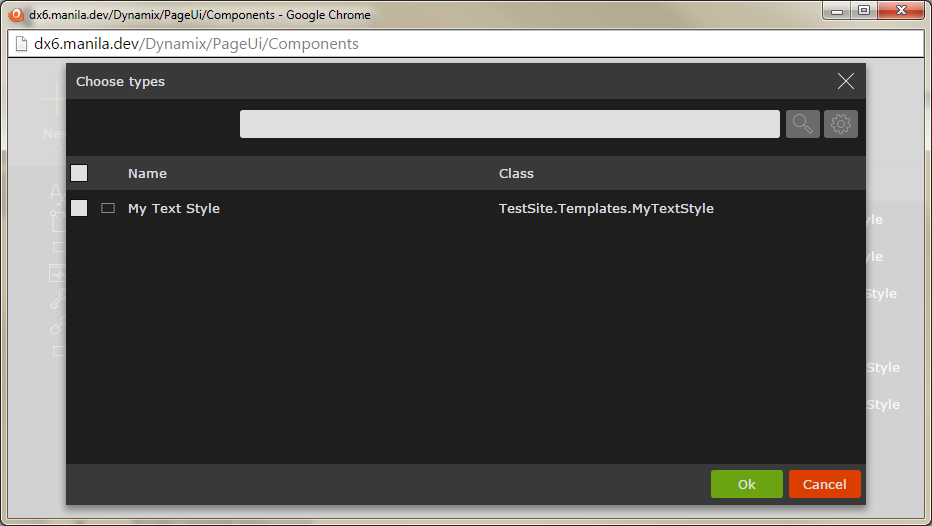Click the magnifier search button
The height and width of the screenshot is (526, 932).
pyautogui.click(x=802, y=124)
